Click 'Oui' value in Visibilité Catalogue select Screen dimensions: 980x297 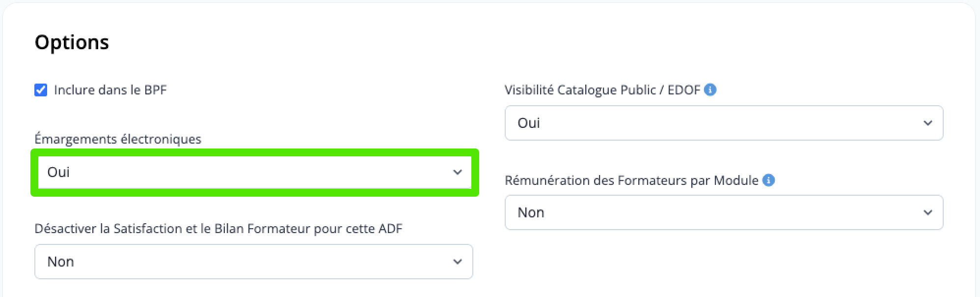[529, 123]
